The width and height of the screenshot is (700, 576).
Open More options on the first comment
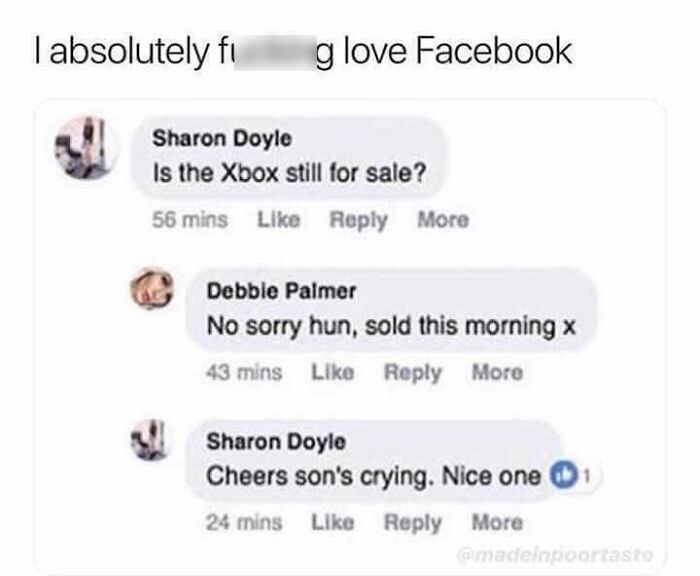443,220
